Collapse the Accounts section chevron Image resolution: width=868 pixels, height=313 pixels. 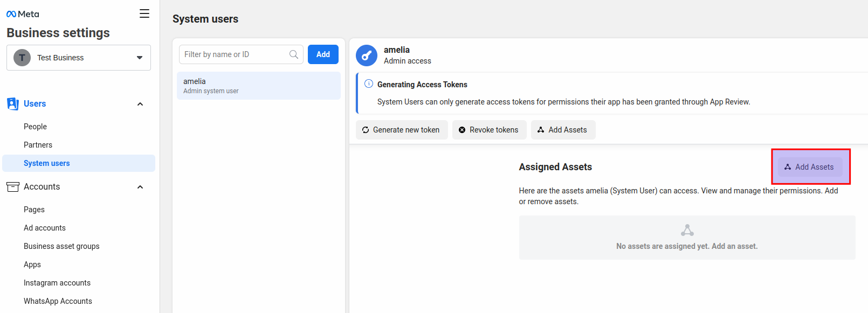[x=140, y=187]
